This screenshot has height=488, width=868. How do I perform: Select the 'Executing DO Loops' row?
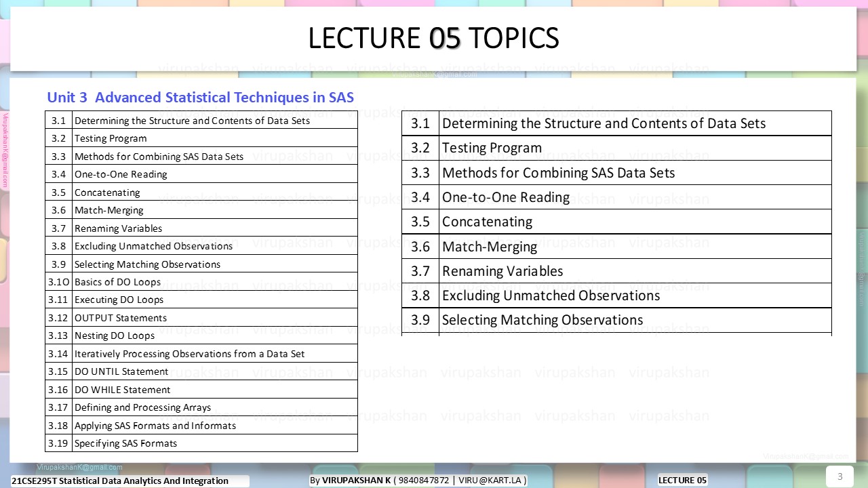pyautogui.click(x=201, y=300)
